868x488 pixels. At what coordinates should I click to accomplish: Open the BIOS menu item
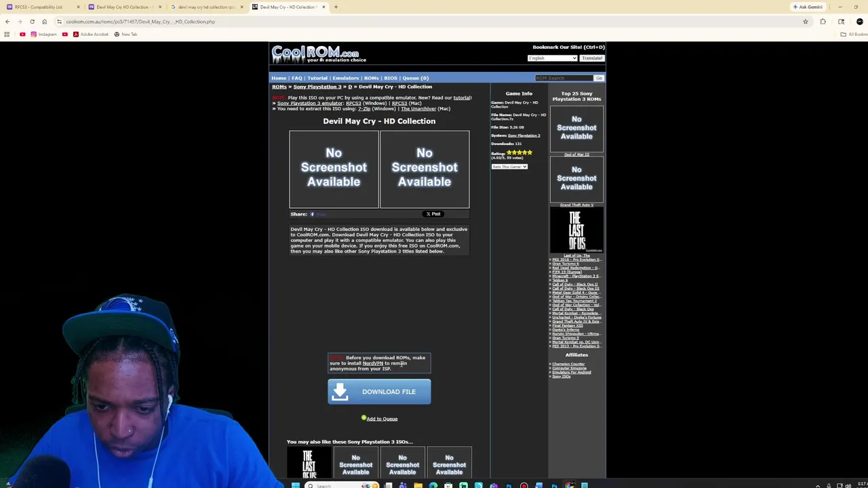click(391, 78)
